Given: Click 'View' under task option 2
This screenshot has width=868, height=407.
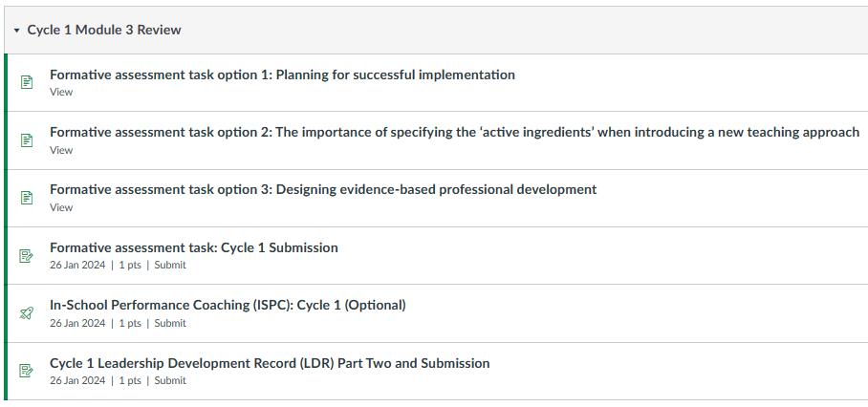Looking at the screenshot, I should (61, 150).
